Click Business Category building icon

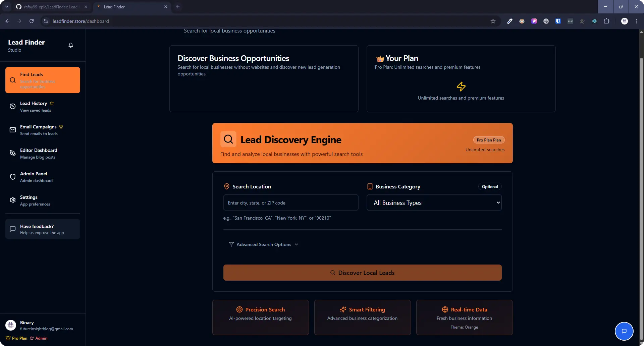tap(370, 186)
